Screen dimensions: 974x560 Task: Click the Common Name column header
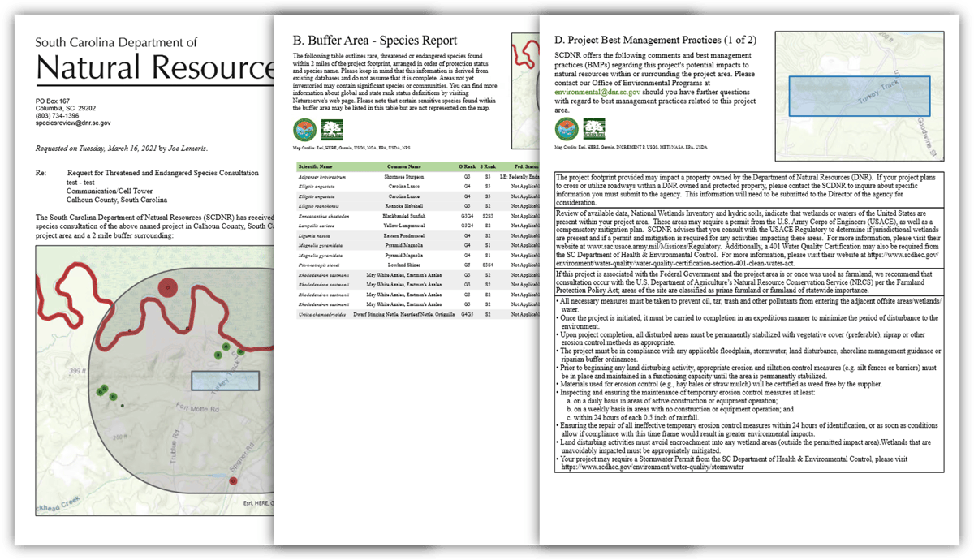tap(403, 166)
